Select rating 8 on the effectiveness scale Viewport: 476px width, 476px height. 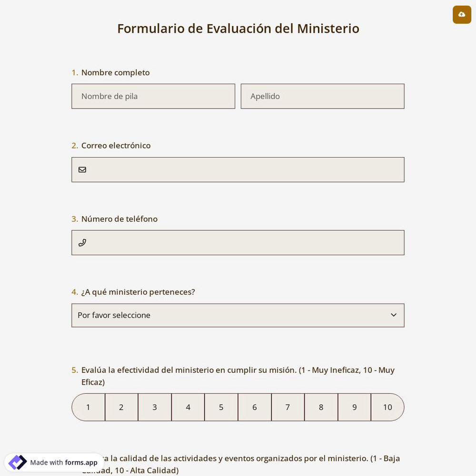(321, 407)
